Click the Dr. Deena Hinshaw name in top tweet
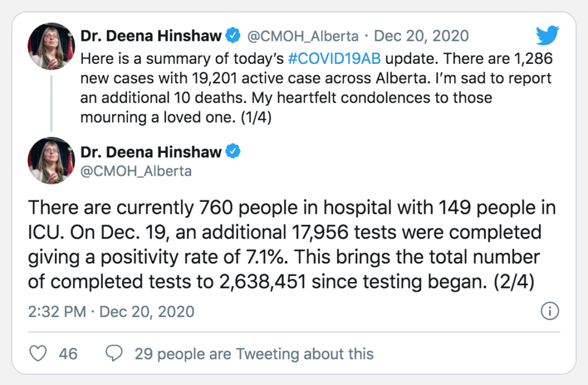Viewport: 588px width, 385px height. click(x=150, y=36)
